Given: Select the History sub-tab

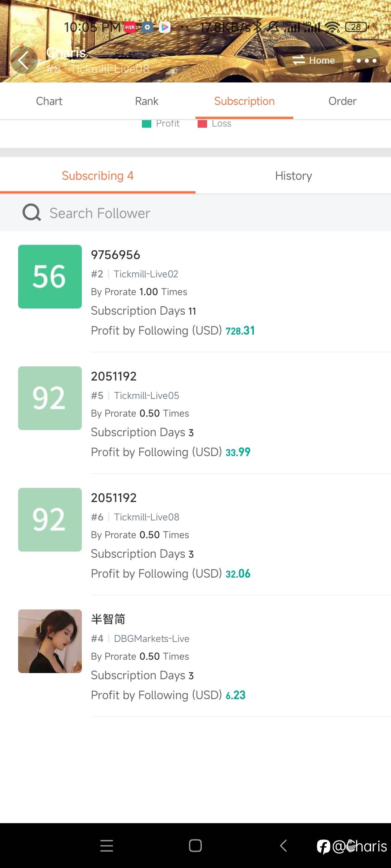Looking at the screenshot, I should click(293, 176).
